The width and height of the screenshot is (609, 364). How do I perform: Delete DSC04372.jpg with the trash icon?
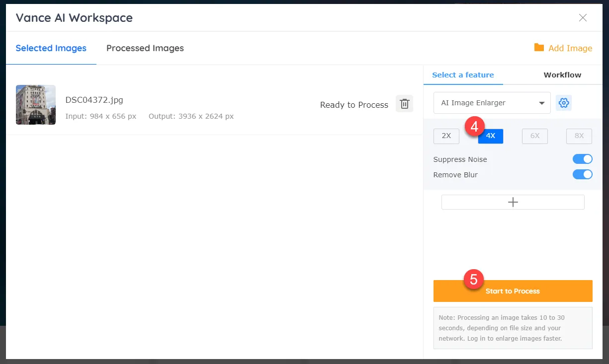point(404,104)
